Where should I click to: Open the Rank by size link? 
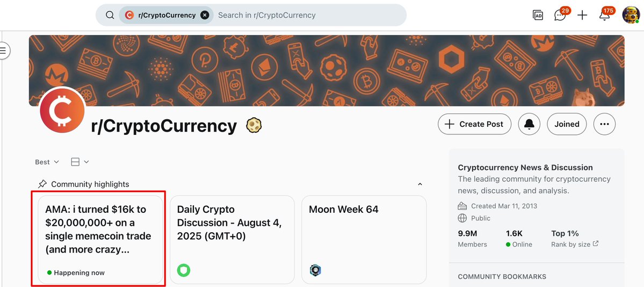575,244
